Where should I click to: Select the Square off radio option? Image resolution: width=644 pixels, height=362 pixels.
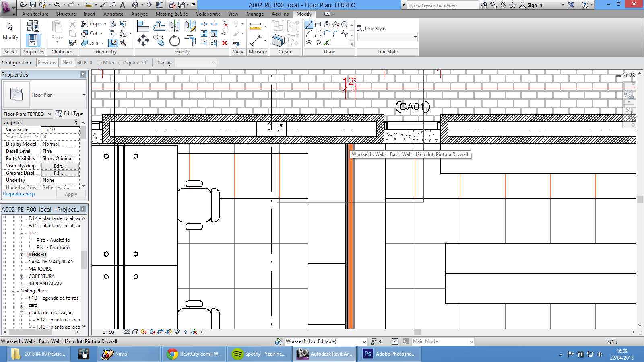(121, 63)
